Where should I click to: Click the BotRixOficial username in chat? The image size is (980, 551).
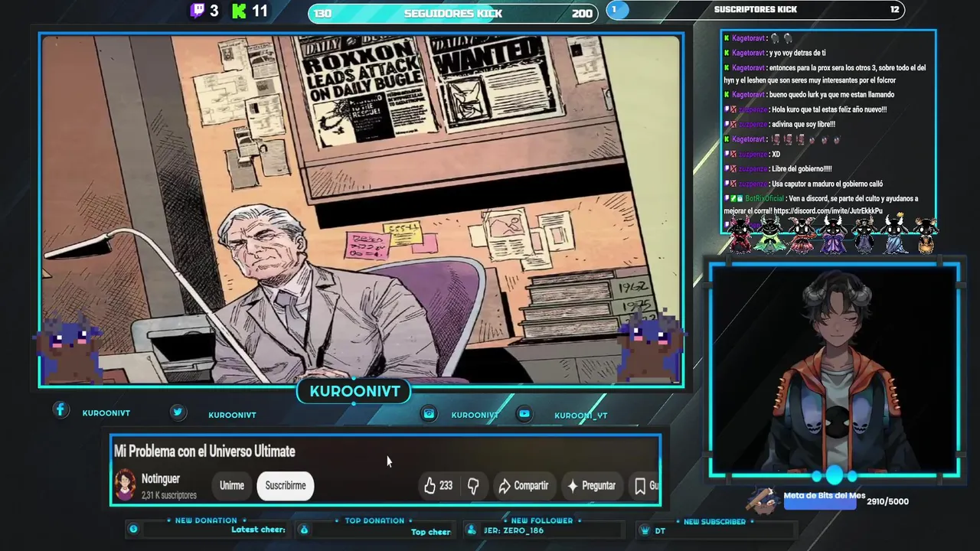[x=764, y=199]
